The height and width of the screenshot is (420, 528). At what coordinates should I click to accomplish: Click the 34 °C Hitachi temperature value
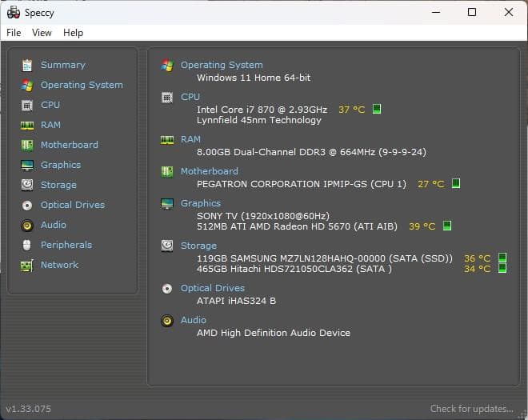[477, 269]
